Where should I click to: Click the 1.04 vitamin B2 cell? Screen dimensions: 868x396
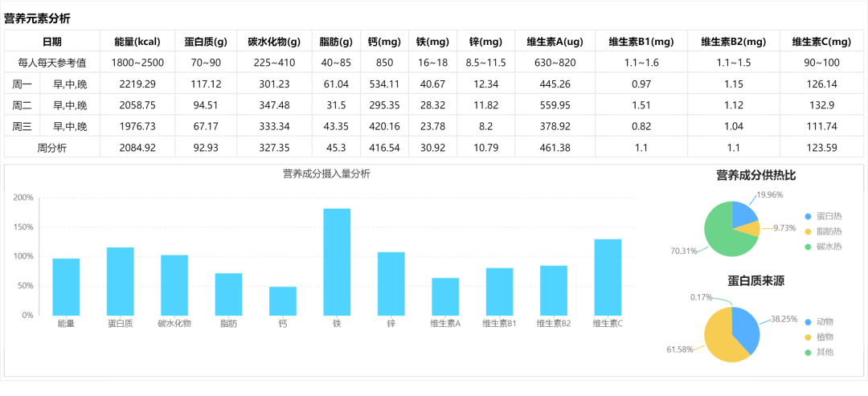tap(734, 127)
